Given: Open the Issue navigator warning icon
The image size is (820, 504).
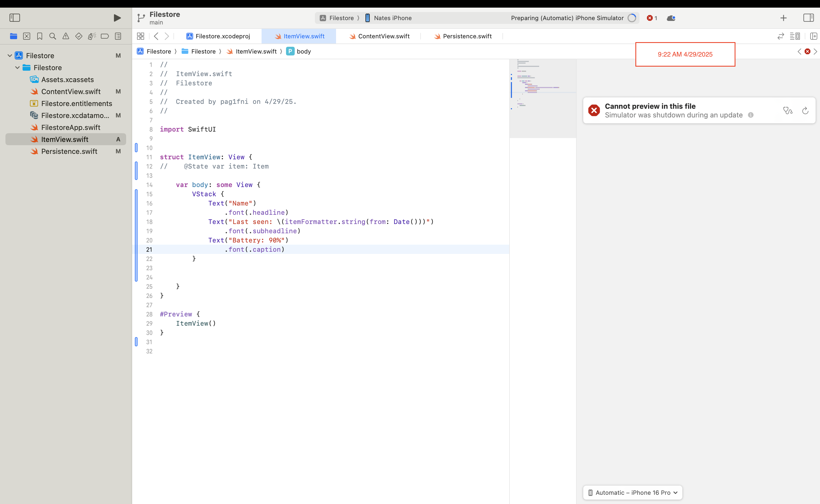Looking at the screenshot, I should coord(66,36).
